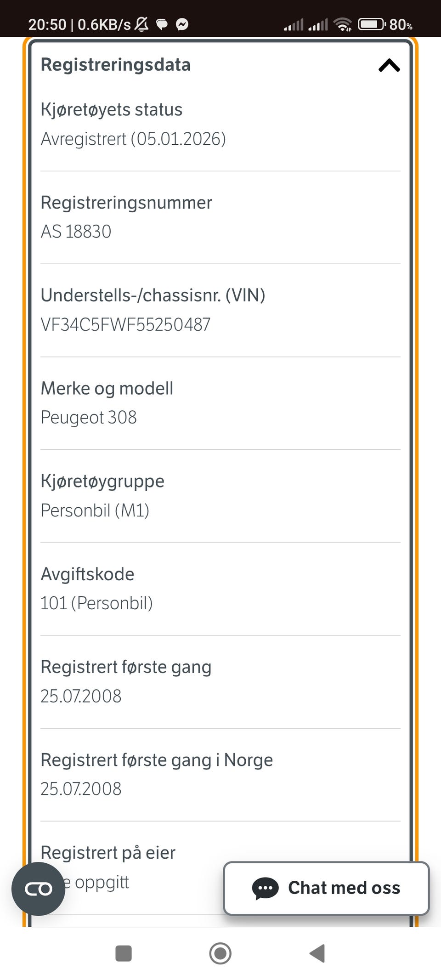This screenshot has height=980, width=441.
Task: Tap the Registreringsdata heading
Action: 115,65
